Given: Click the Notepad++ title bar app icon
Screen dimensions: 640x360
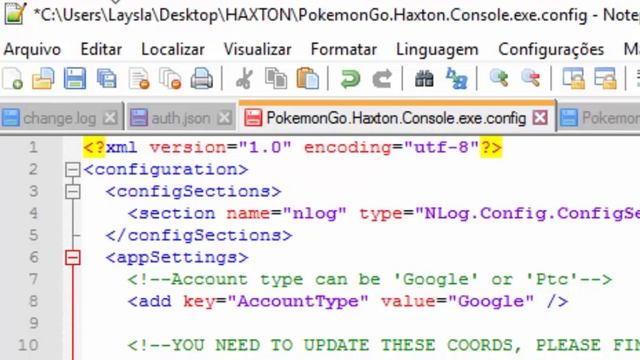Looking at the screenshot, I should [15, 13].
